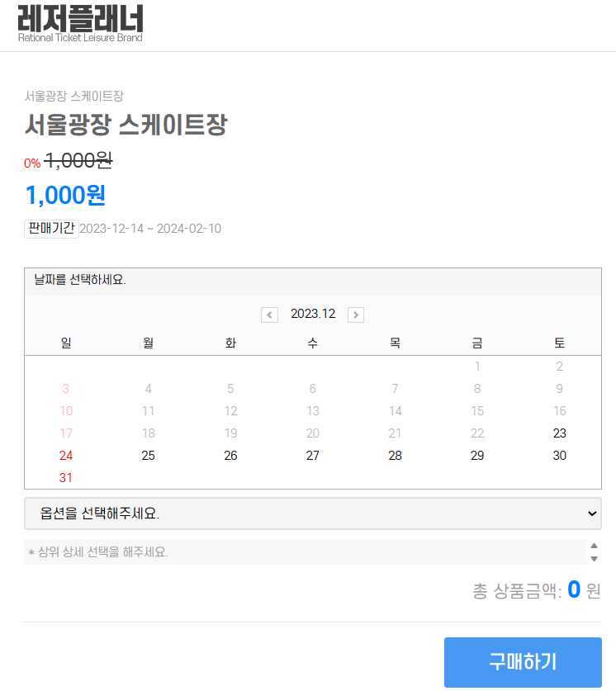Click the disabled date 14
The image size is (616, 691).
(395, 411)
